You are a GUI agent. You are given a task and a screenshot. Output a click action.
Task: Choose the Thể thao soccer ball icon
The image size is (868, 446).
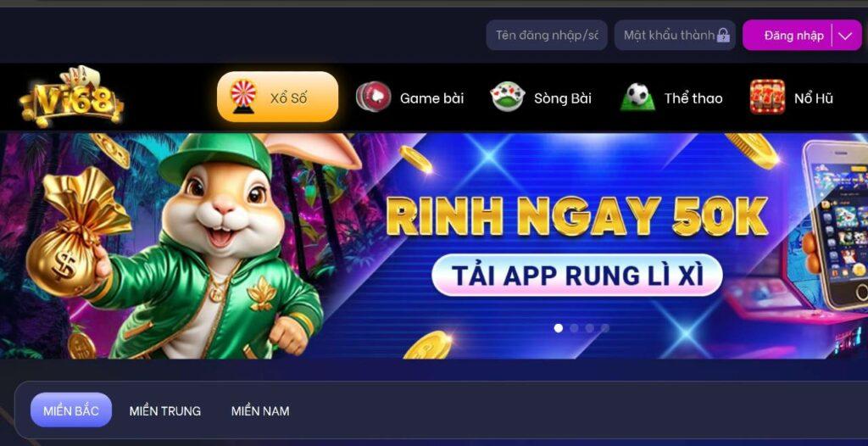[637, 97]
